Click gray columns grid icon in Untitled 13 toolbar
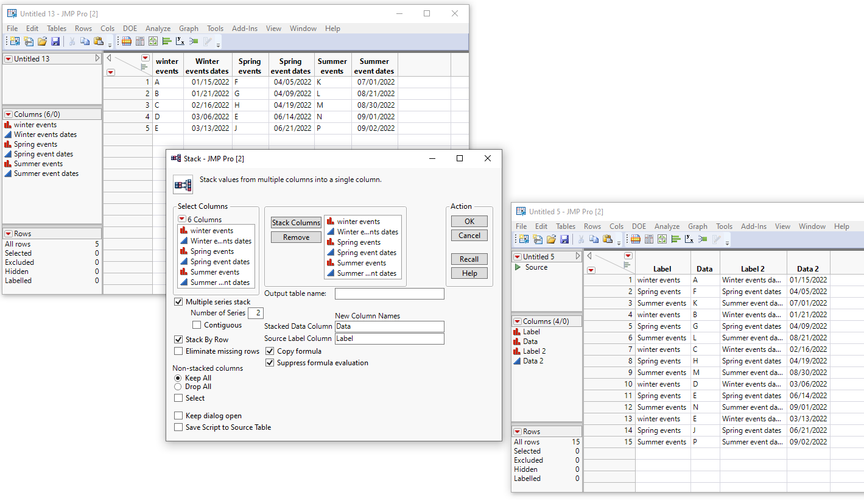This screenshot has height=501, width=864. pos(140,41)
